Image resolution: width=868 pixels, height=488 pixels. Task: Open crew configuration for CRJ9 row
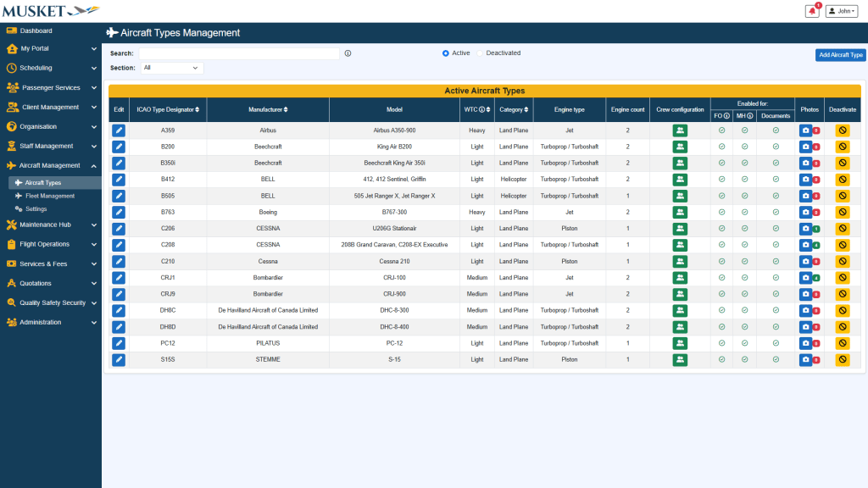pos(680,294)
